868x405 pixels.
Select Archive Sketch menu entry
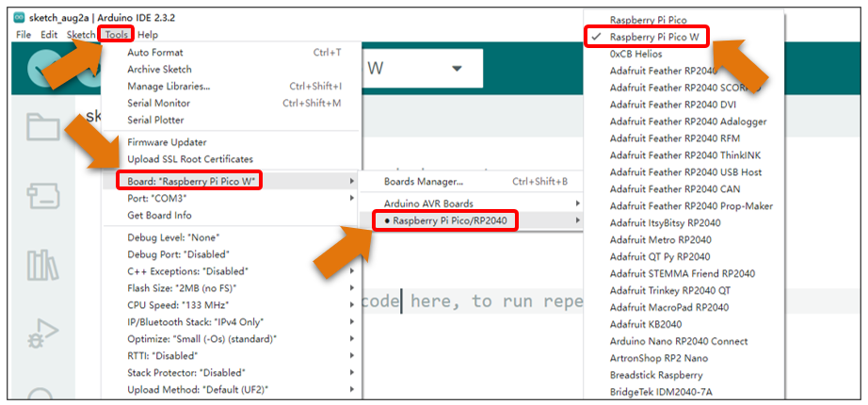tap(232, 70)
